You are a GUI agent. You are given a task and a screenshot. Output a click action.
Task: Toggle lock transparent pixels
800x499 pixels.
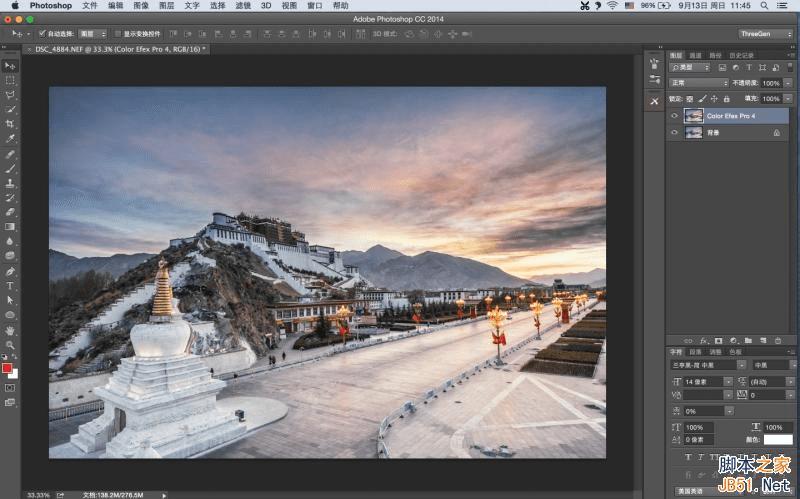pyautogui.click(x=690, y=98)
